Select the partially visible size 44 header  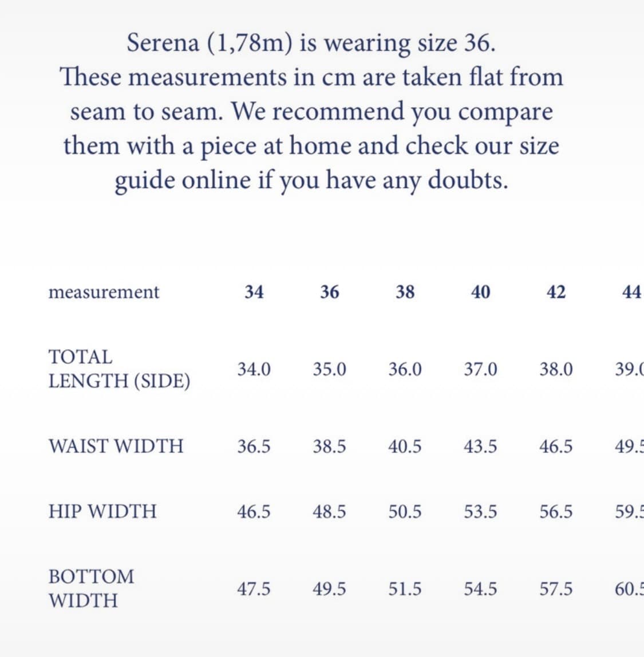[631, 292]
